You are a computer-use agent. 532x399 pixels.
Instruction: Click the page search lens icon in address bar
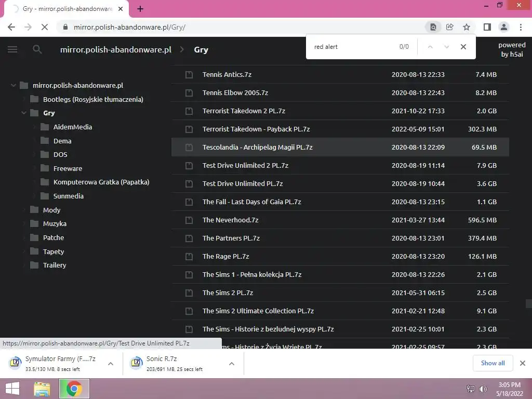[433, 27]
